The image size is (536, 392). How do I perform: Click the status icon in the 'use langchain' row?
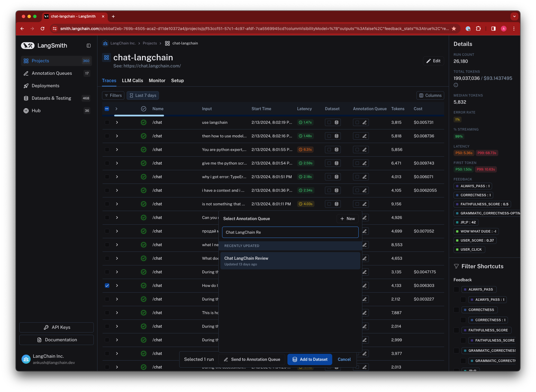[144, 122]
